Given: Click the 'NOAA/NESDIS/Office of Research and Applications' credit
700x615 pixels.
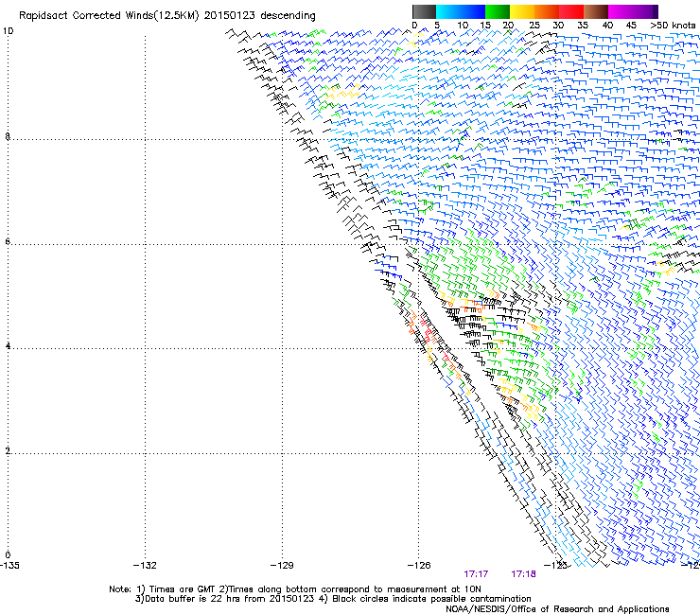Looking at the screenshot, I should click(557, 609).
